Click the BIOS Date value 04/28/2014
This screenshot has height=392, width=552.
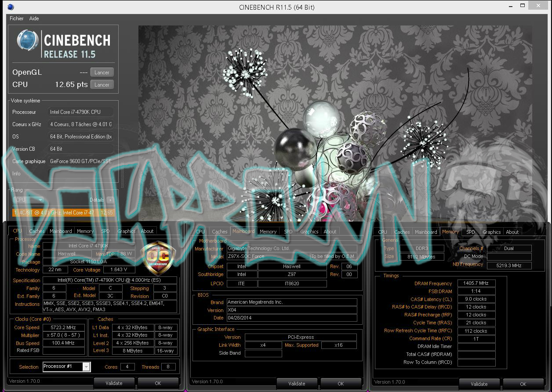[x=292, y=318]
